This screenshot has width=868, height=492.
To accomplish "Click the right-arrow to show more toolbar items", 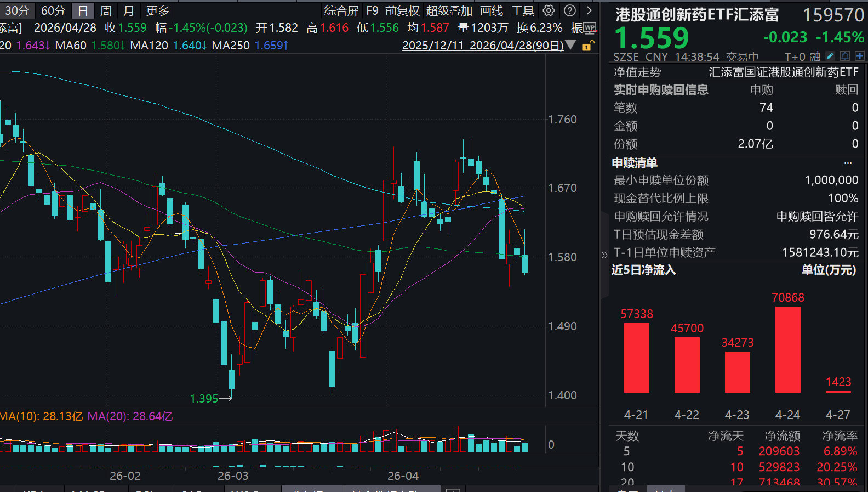I will click(589, 10).
